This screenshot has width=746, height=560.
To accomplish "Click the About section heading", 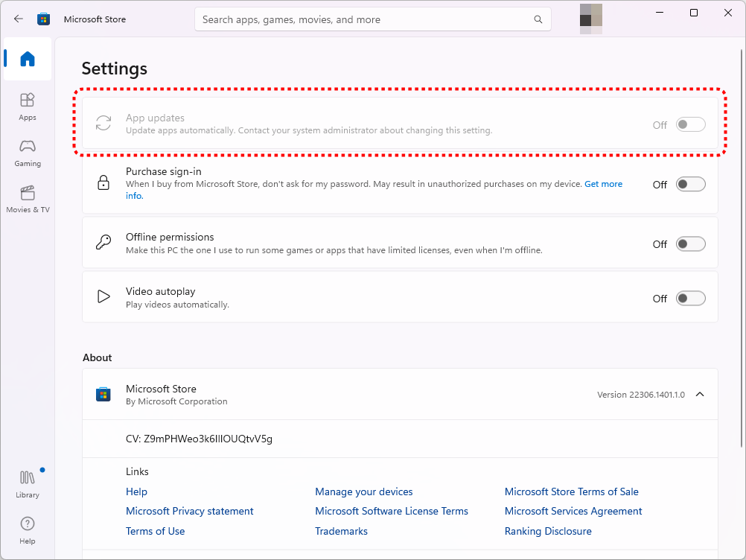I will 97,357.
